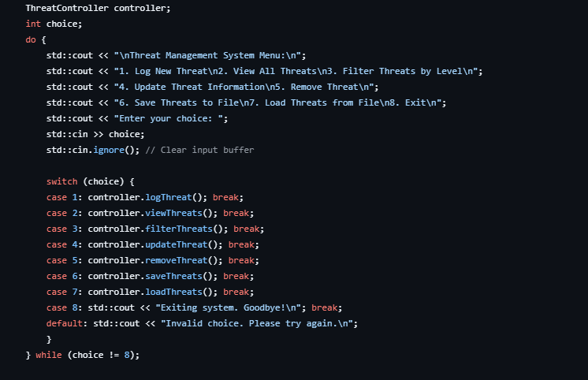
Task: Click the removeThreat function call
Action: (x=176, y=260)
